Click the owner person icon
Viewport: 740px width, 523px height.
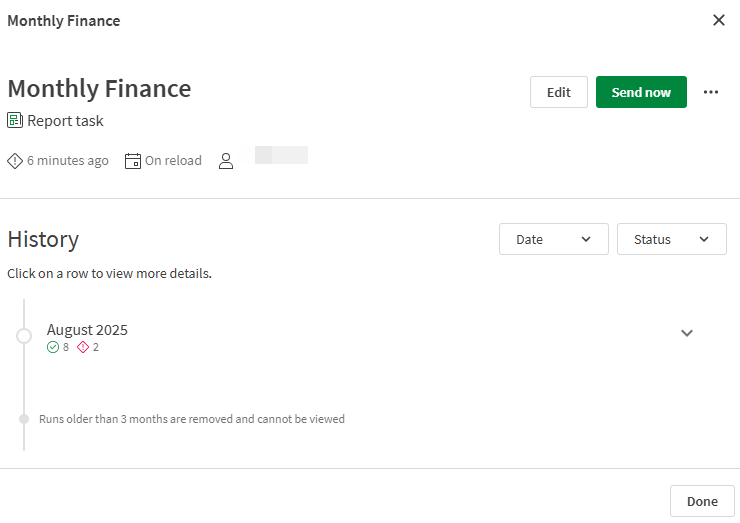click(226, 161)
